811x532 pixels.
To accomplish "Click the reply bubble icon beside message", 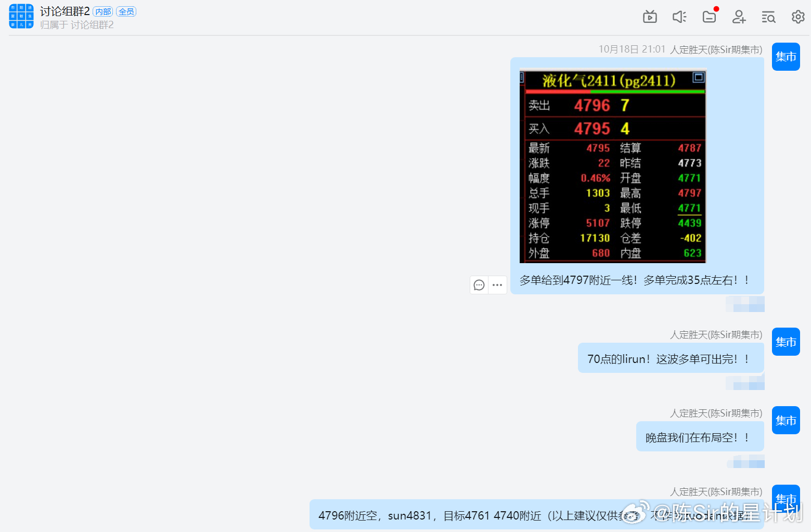I will pyautogui.click(x=479, y=285).
